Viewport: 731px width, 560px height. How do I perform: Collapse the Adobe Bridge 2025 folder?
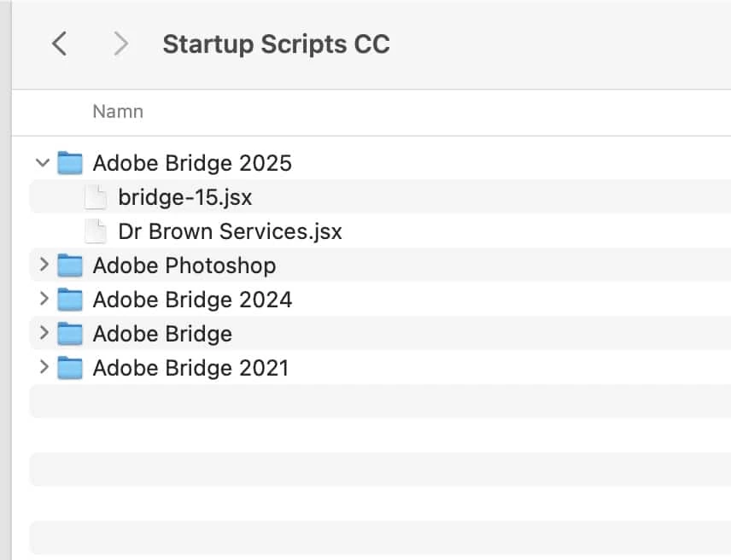(x=43, y=162)
